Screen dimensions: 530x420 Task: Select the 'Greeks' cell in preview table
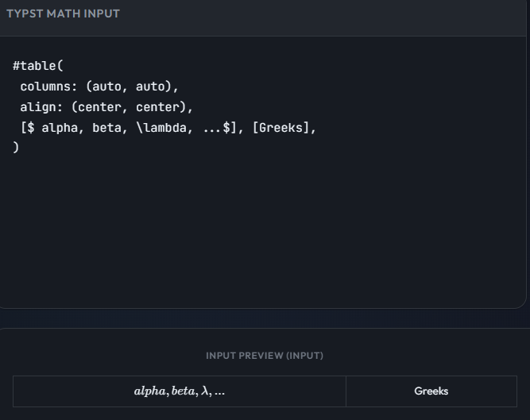coord(431,391)
